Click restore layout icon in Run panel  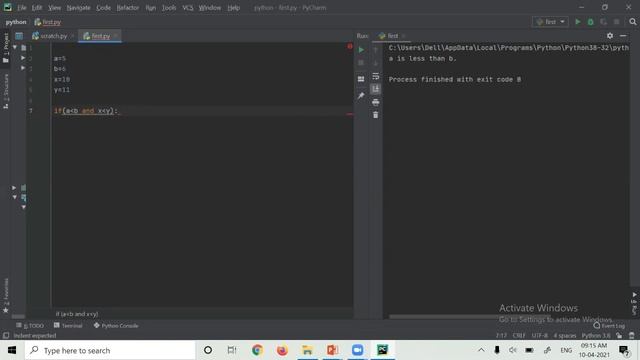[x=361, y=79]
